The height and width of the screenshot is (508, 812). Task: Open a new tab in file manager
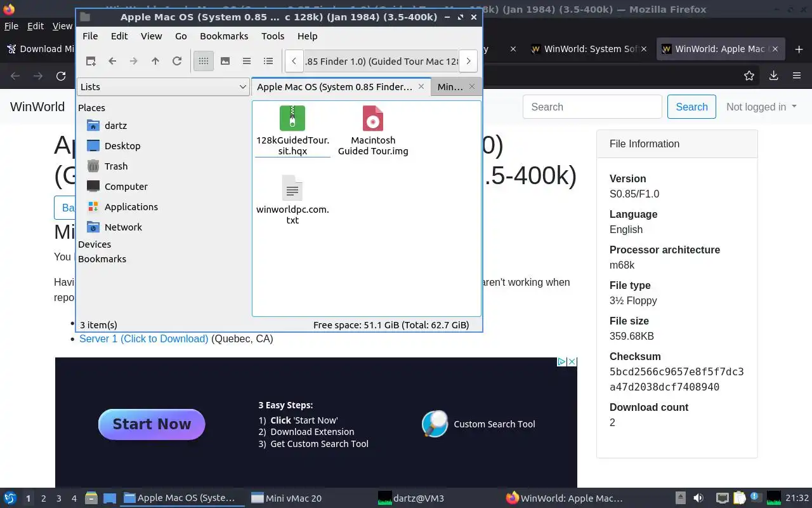point(91,61)
